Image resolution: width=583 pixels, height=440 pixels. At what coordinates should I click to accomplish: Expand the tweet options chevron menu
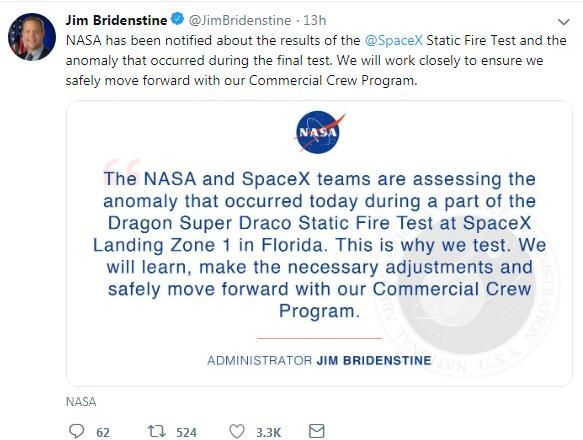tap(564, 22)
